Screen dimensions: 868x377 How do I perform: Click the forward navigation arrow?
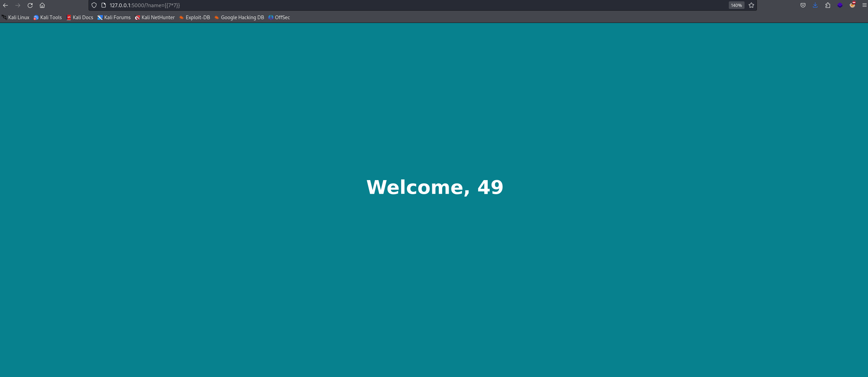(x=18, y=5)
